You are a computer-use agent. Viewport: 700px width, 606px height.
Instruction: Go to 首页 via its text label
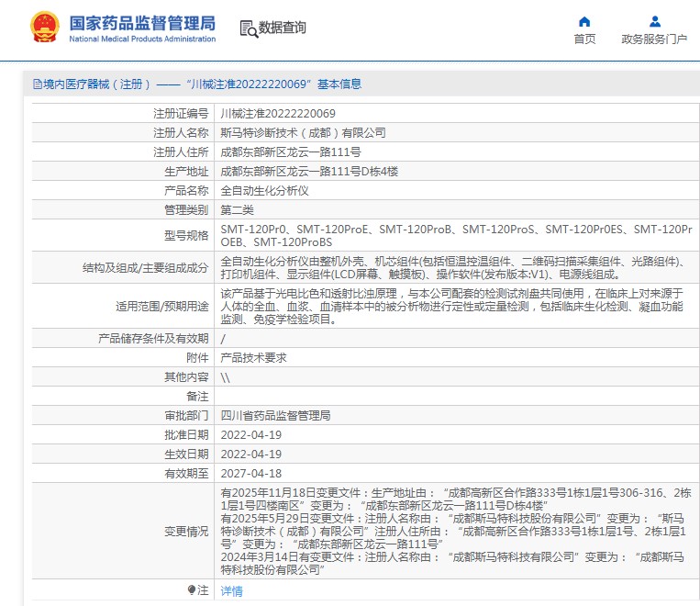tap(584, 39)
